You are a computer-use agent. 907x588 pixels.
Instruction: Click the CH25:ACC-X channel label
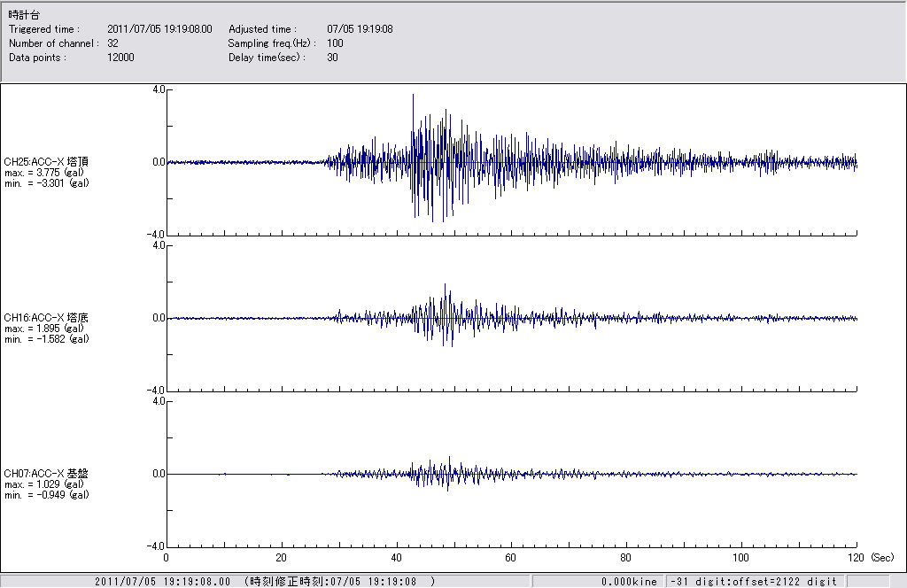coord(46,162)
